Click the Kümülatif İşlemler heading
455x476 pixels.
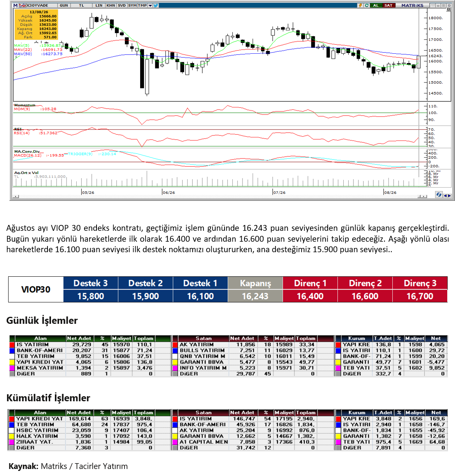pos(48,398)
